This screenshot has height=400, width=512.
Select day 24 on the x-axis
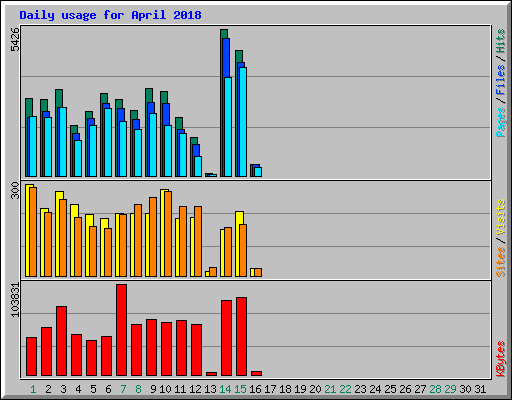(x=375, y=389)
